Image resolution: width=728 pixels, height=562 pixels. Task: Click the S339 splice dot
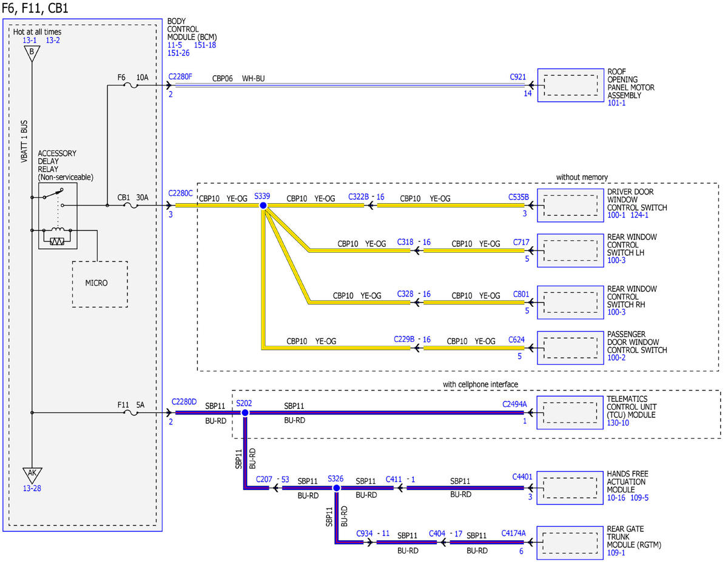(x=263, y=206)
